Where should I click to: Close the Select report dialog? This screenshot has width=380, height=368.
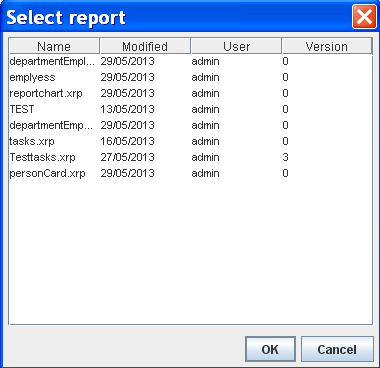coord(364,17)
